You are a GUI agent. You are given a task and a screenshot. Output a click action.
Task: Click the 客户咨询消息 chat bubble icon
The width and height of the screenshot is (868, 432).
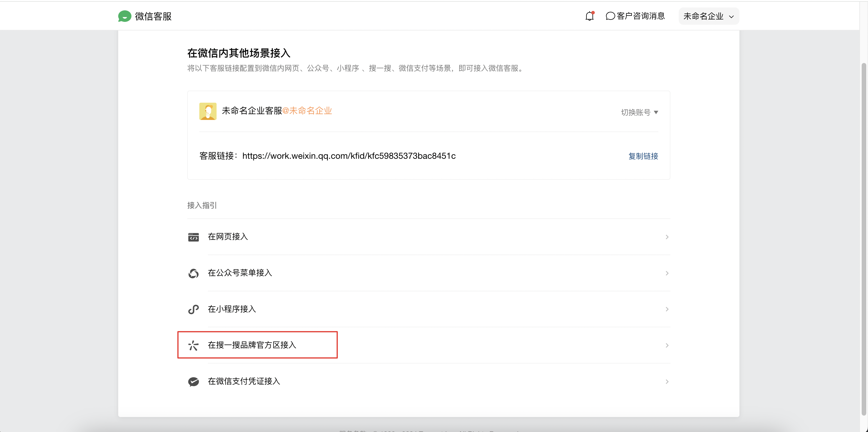610,16
